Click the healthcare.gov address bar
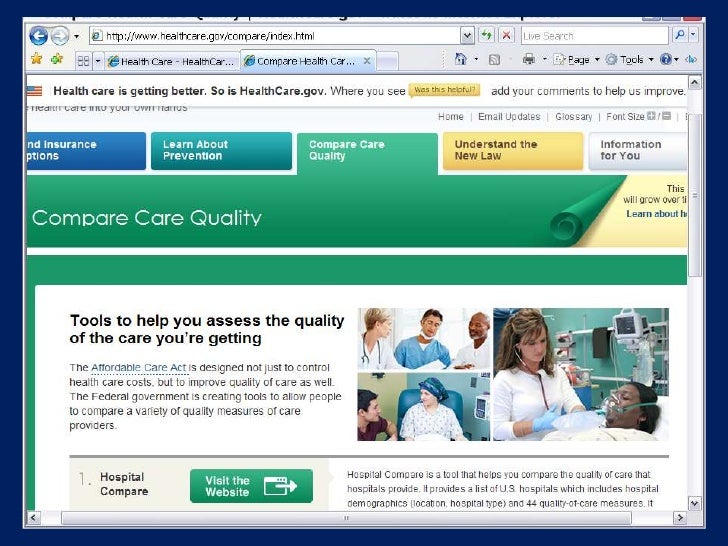This screenshot has height=546, width=728. point(275,36)
